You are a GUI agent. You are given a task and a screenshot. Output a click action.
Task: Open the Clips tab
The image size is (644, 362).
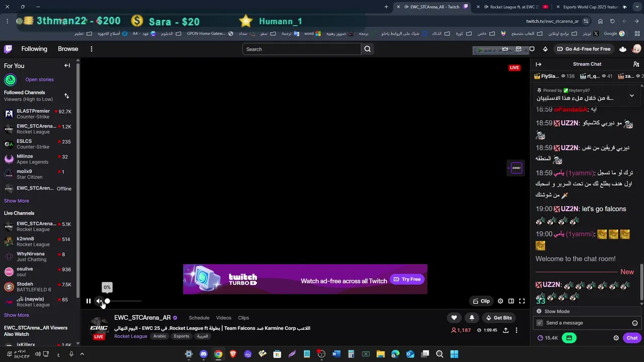point(244,318)
